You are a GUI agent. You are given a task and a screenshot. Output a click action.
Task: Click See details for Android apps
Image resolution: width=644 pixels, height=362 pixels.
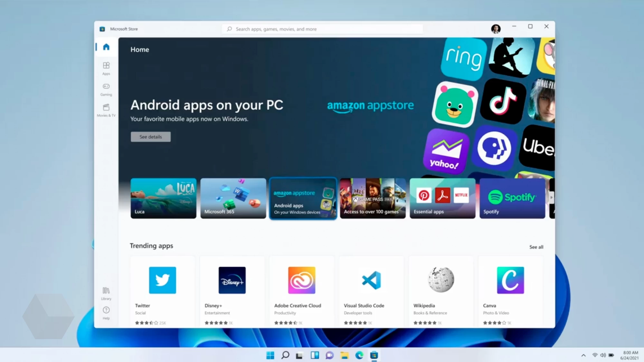click(150, 136)
